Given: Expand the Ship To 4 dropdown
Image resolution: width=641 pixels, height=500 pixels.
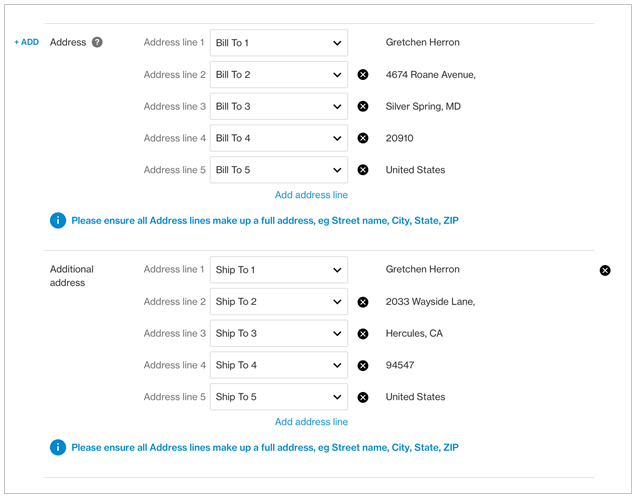Looking at the screenshot, I should tap(278, 366).
